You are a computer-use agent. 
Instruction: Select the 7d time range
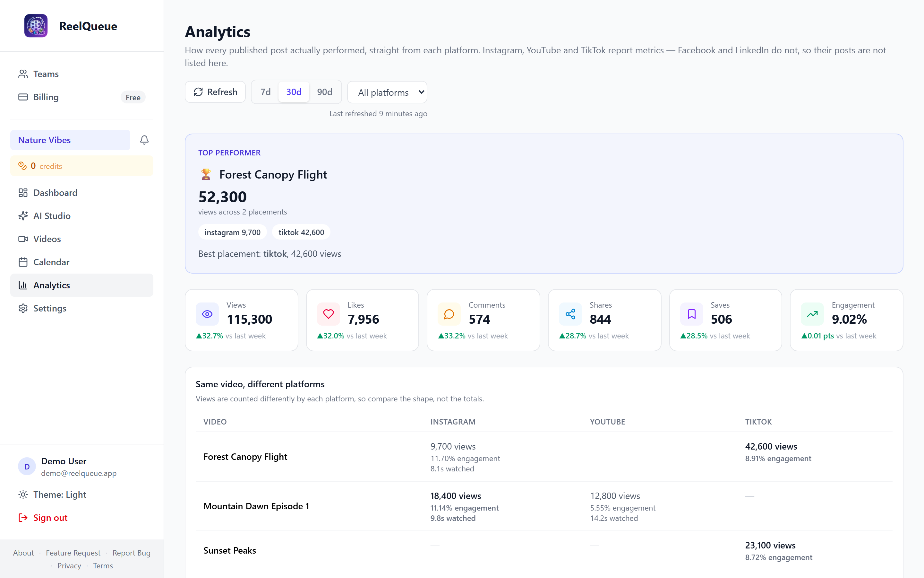coord(265,92)
